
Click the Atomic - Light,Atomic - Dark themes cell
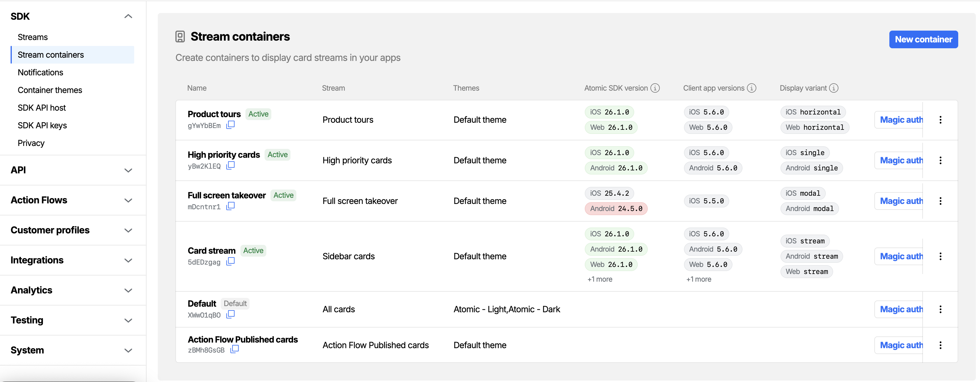[507, 309]
